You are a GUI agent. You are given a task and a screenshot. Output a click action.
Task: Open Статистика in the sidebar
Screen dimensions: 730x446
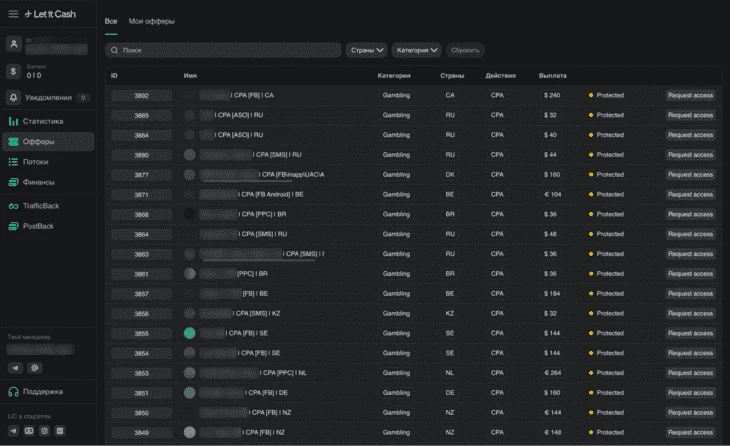[42, 121]
